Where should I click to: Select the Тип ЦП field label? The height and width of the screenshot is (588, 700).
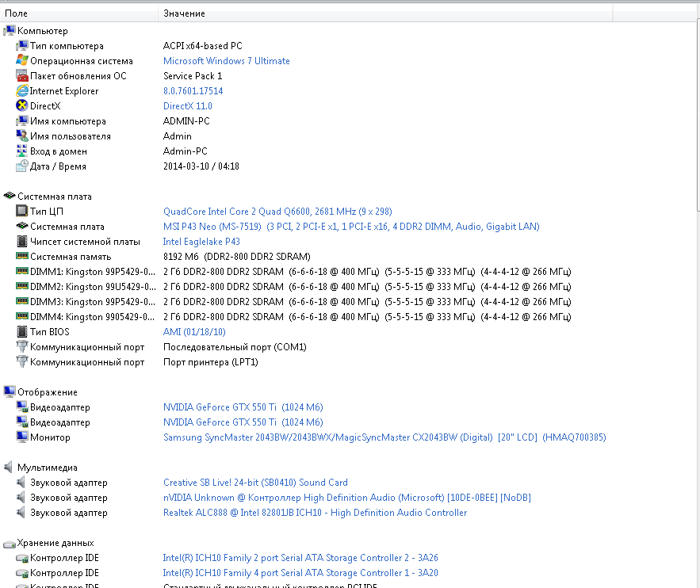click(47, 212)
